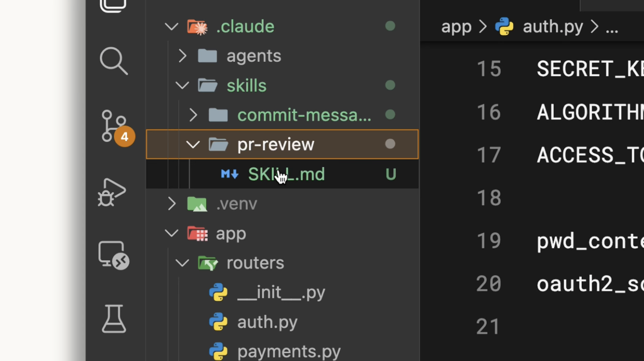Open __init__.py in routers
This screenshot has width=644, height=361.
pos(281,292)
